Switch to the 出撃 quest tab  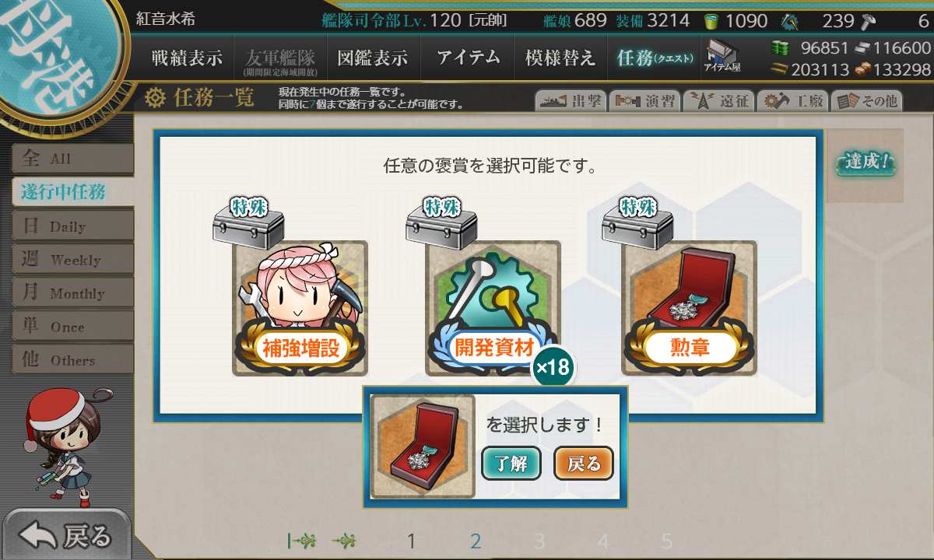[571, 101]
